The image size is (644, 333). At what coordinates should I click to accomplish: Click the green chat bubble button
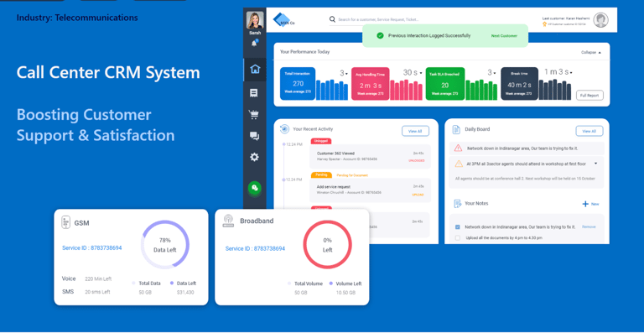(255, 188)
